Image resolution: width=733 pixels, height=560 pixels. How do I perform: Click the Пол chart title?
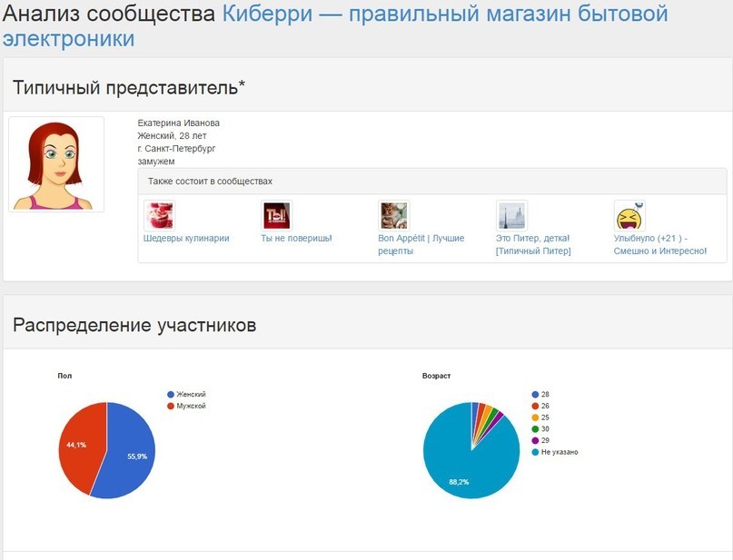coord(65,376)
